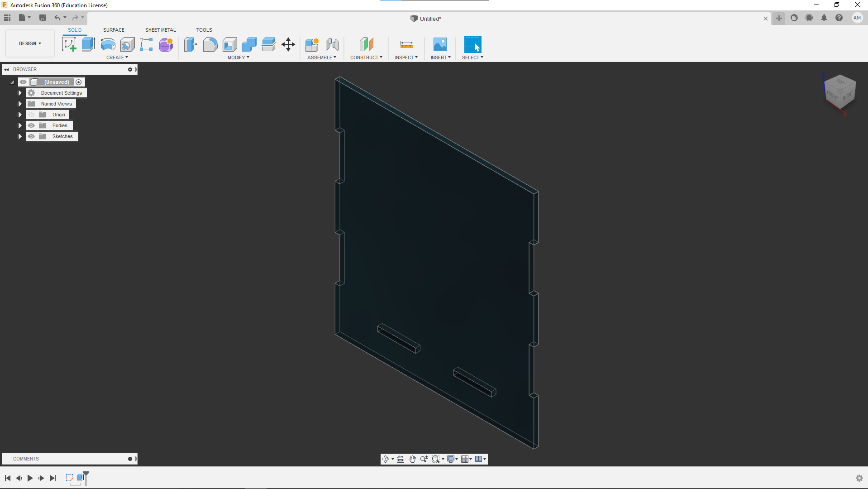Activate the Select tool

coord(472,44)
